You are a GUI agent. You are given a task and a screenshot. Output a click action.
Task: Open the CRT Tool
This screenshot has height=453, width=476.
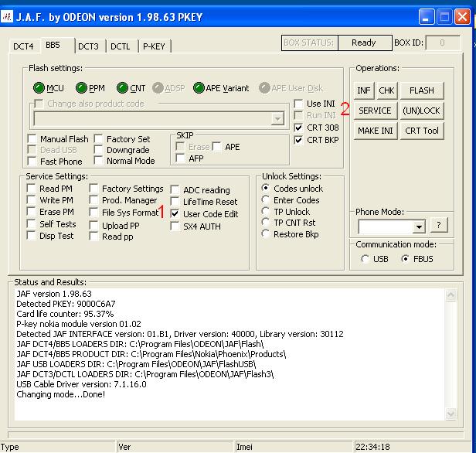pyautogui.click(x=422, y=131)
